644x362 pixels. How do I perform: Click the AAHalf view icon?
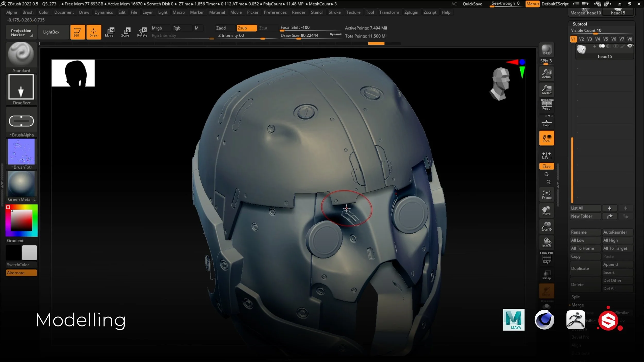tap(546, 90)
